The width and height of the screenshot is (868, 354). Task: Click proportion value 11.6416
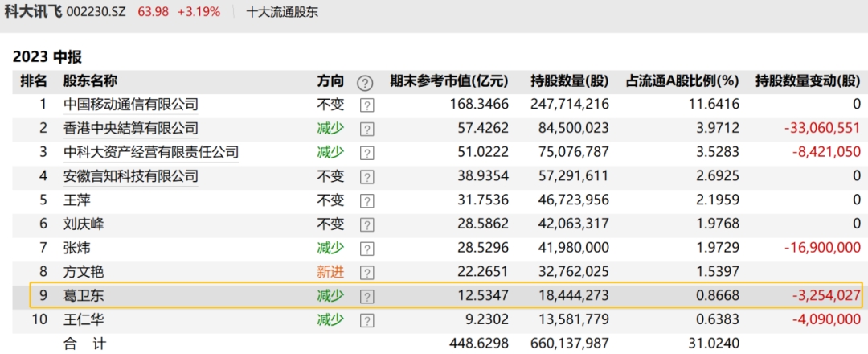pos(713,104)
